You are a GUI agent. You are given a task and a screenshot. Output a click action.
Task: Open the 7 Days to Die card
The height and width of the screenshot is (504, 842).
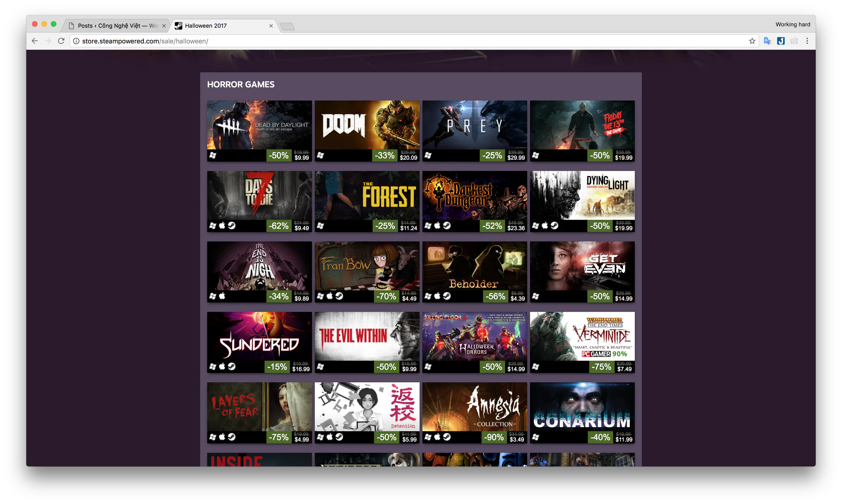259,202
